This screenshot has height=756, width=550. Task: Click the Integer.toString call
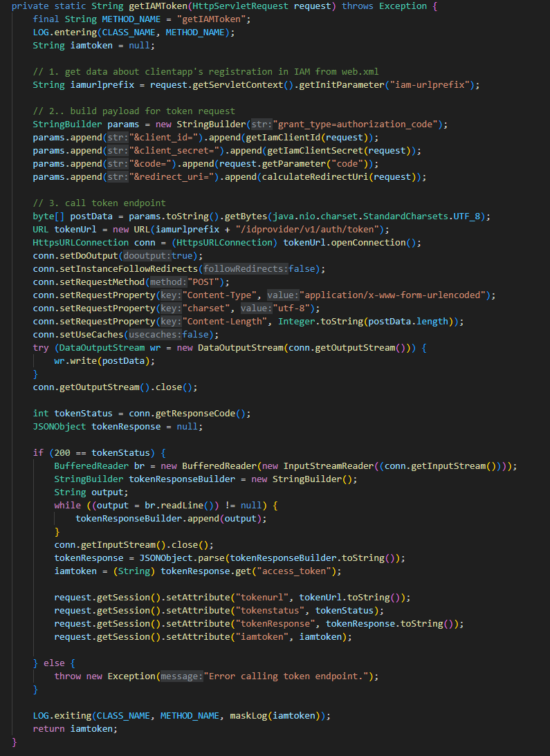pyautogui.click(x=320, y=321)
